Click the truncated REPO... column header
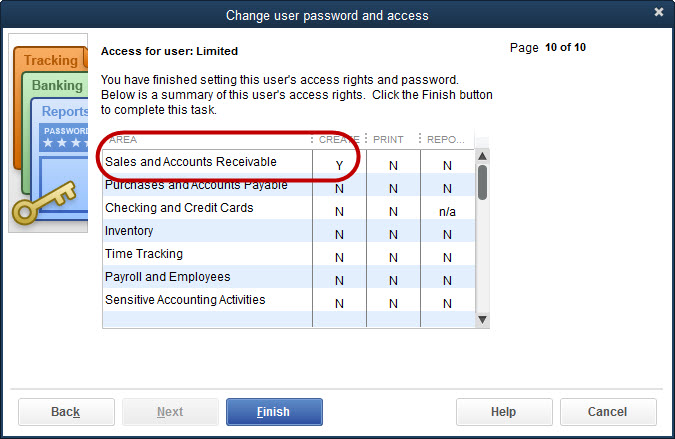The width and height of the screenshot is (675, 439). click(447, 139)
